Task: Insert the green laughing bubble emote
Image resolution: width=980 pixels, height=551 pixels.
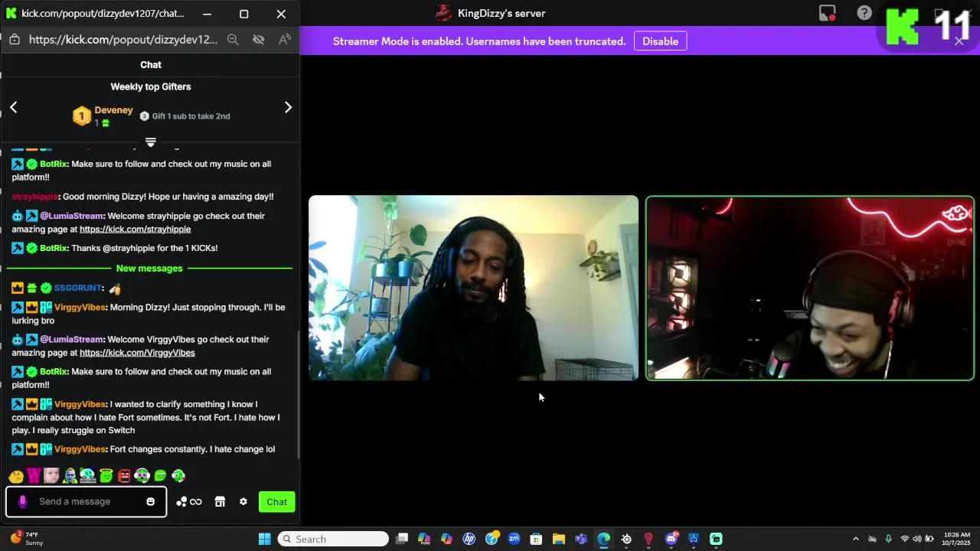Action: click(160, 476)
